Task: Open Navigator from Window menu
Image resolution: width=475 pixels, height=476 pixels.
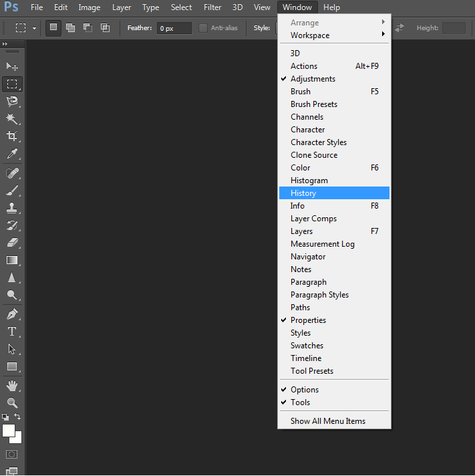Action: [x=334, y=257]
